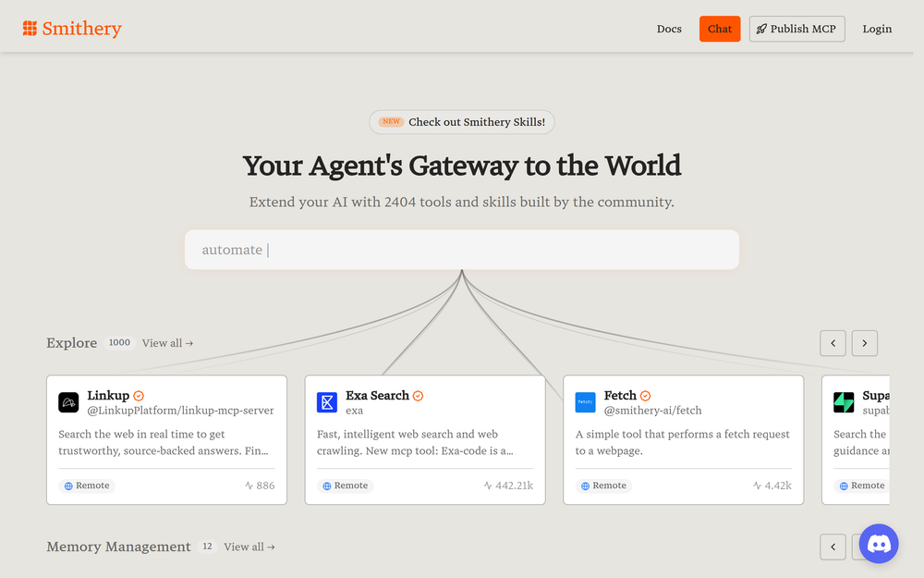The image size is (924, 578).
Task: Go to previous Memory Management cards chevron
Action: [x=833, y=547]
